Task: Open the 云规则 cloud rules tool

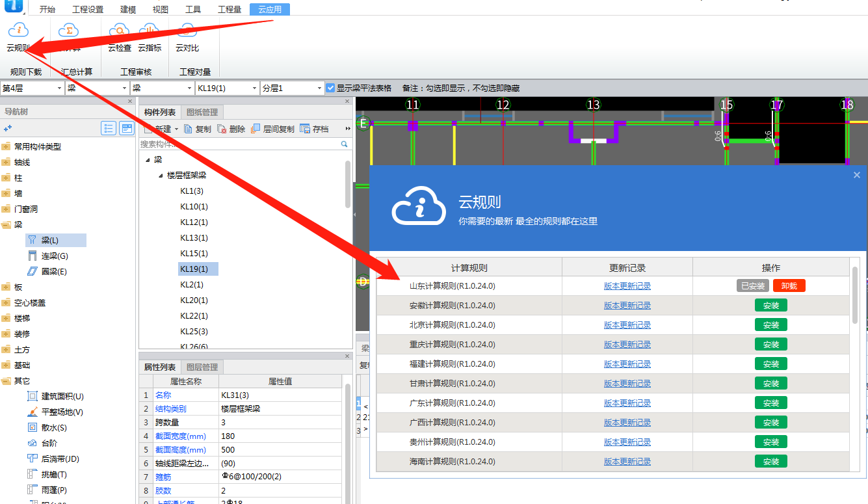Action: pyautogui.click(x=18, y=37)
